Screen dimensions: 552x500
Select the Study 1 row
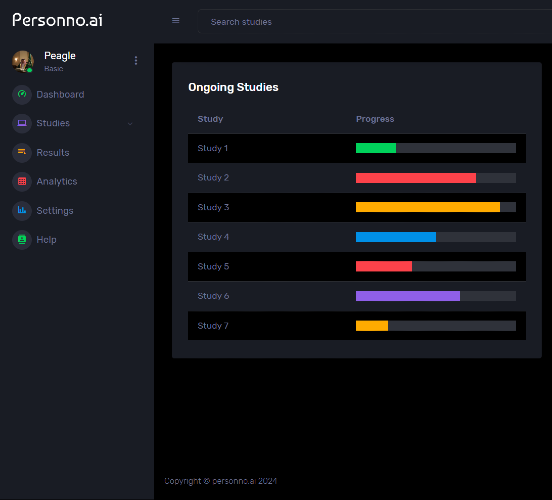(x=357, y=148)
